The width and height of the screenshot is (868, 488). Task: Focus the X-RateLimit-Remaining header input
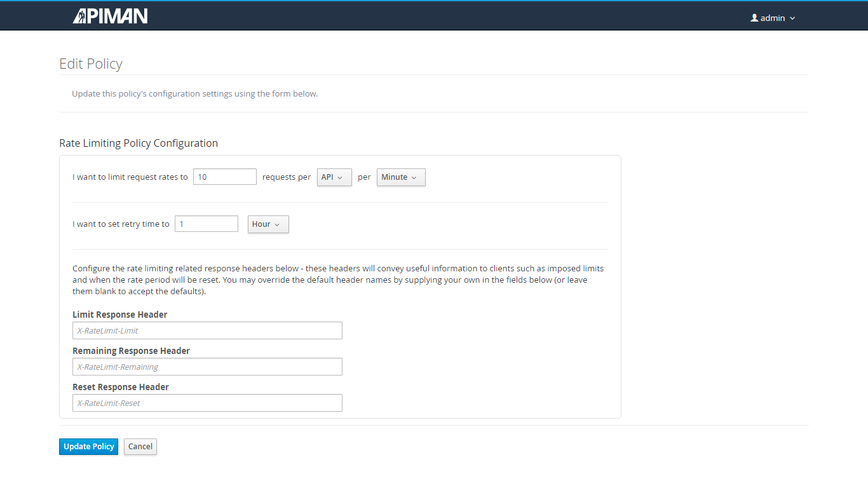tap(207, 367)
